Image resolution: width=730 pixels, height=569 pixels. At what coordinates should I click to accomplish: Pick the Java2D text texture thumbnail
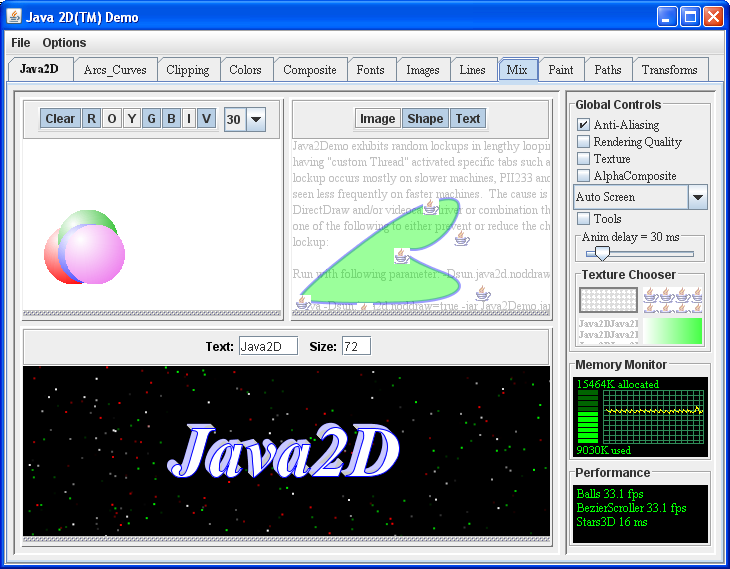point(608,331)
